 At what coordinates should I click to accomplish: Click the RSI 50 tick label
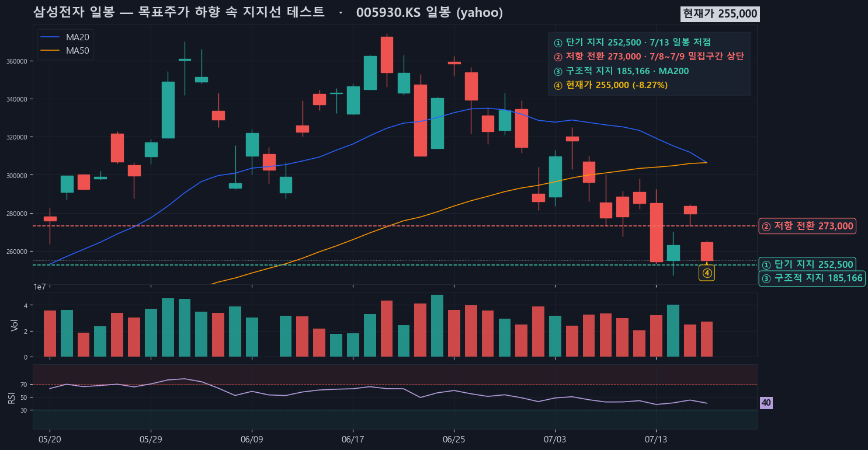[x=24, y=397]
